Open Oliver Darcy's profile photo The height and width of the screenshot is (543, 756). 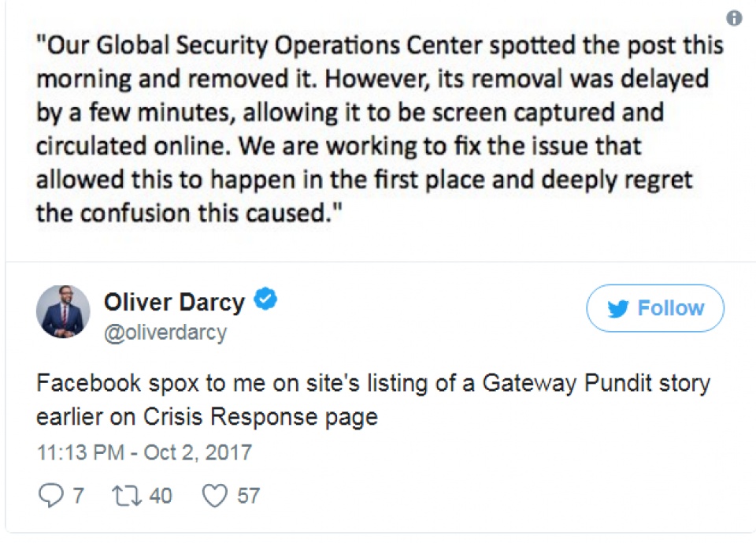click(x=63, y=311)
